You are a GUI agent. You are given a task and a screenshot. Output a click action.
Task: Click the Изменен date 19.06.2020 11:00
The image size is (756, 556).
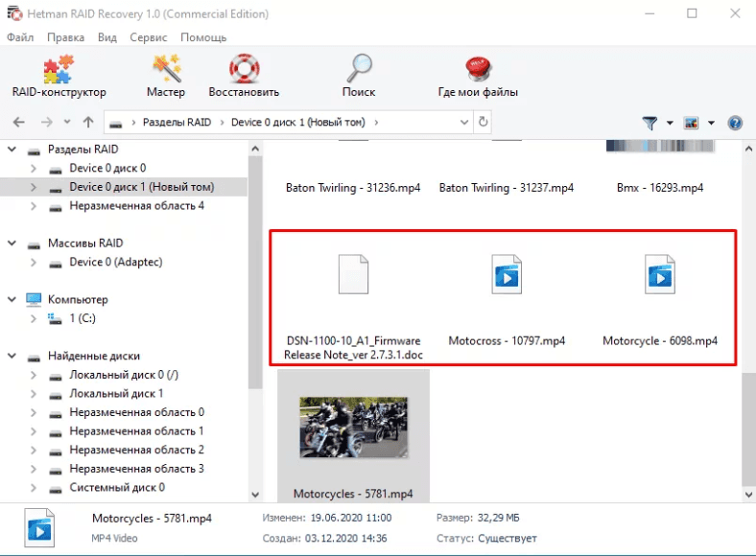click(351, 518)
